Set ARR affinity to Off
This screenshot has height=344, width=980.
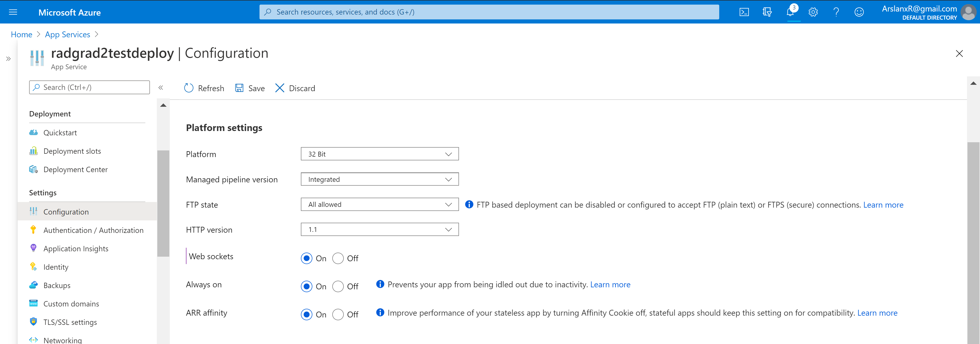tap(338, 315)
